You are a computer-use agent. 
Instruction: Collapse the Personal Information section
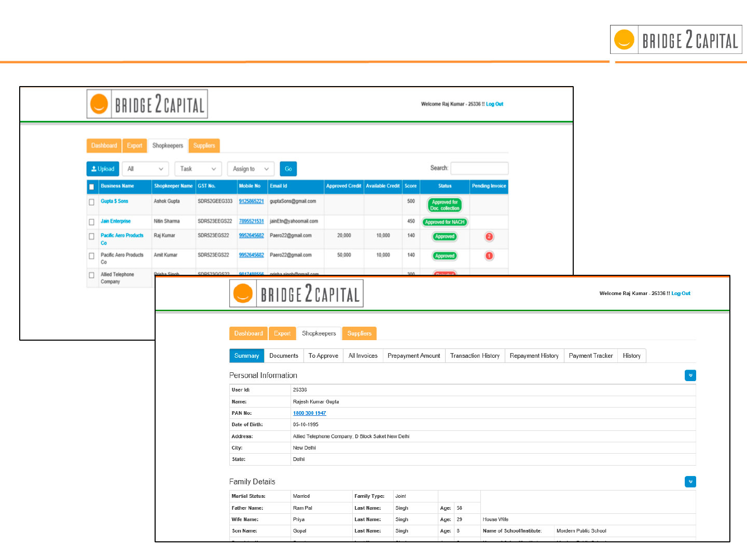(x=690, y=375)
